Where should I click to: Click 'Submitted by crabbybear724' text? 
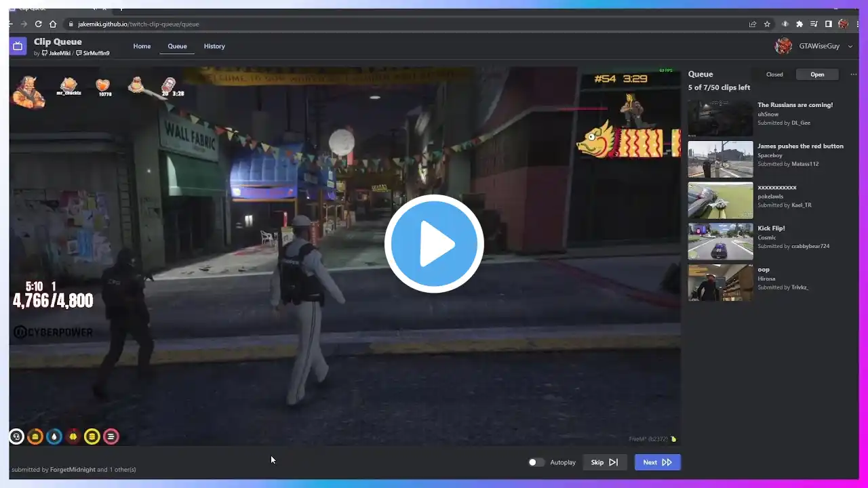point(793,246)
